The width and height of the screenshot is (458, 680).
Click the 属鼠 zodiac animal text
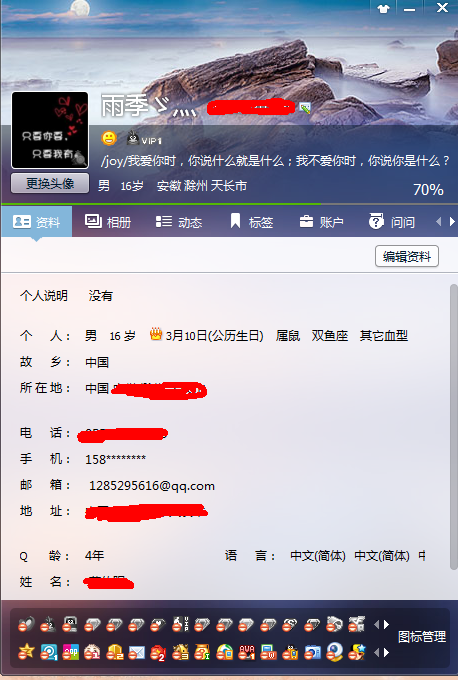288,336
